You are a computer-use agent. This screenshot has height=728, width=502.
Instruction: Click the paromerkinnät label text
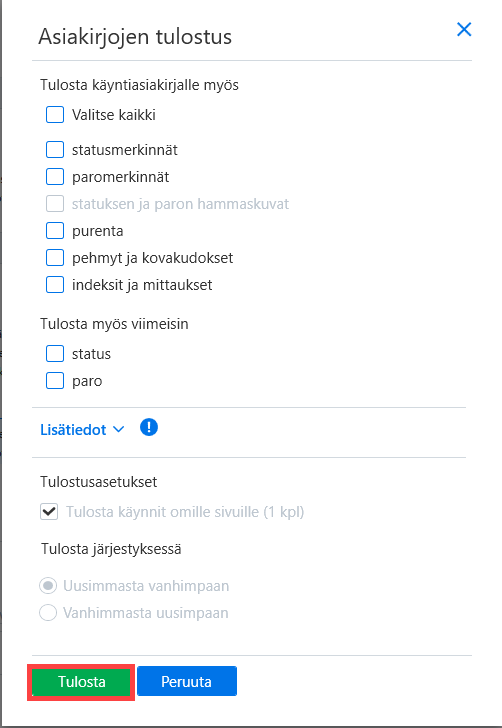120,177
